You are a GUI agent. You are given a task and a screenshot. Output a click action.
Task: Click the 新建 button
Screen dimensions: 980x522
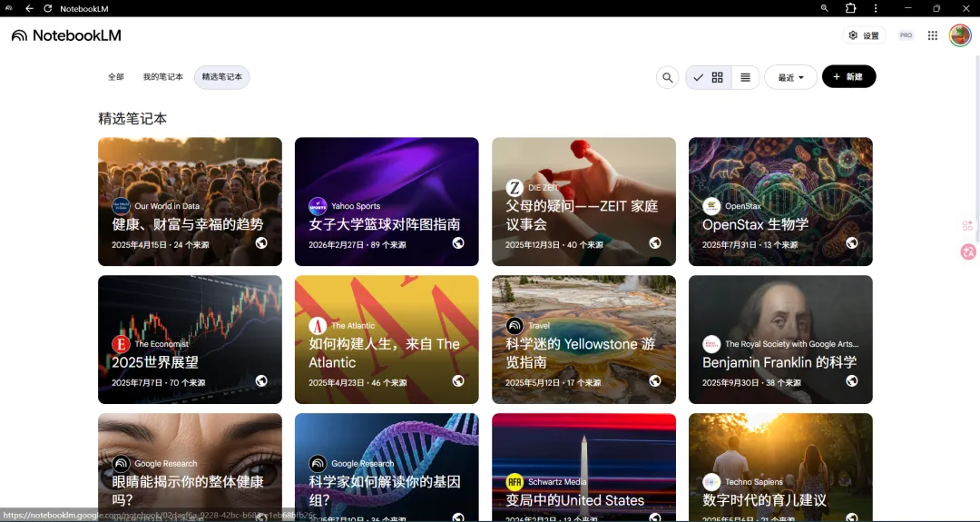coord(848,76)
